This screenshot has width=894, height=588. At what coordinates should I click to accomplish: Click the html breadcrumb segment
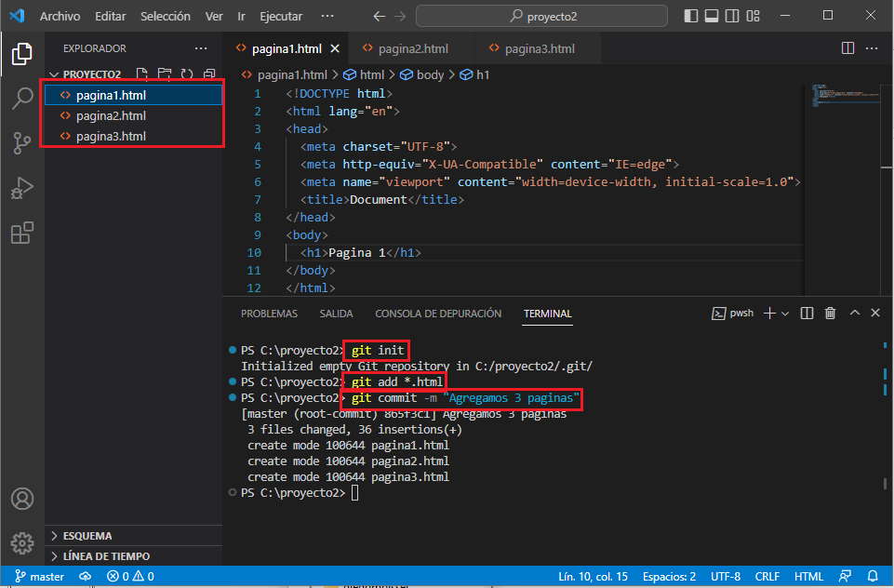point(364,74)
